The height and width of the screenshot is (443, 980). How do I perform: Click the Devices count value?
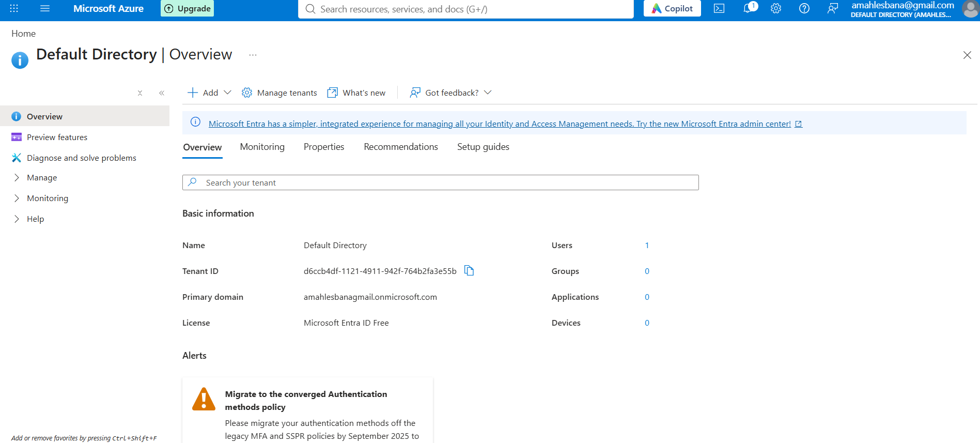coord(647,323)
